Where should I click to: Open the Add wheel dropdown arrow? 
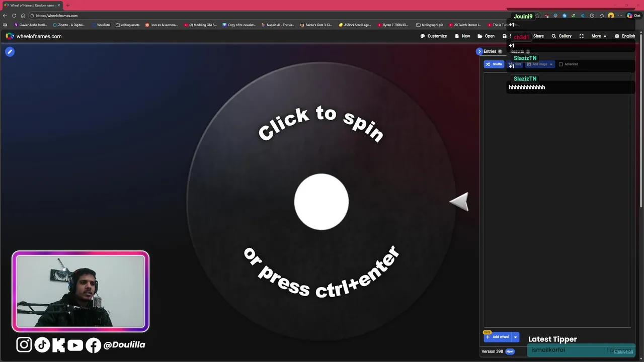pos(515,337)
